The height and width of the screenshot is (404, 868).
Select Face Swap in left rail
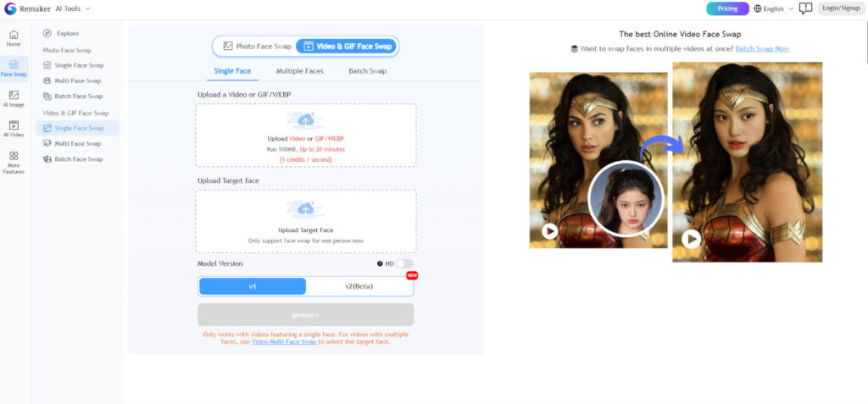tap(14, 69)
